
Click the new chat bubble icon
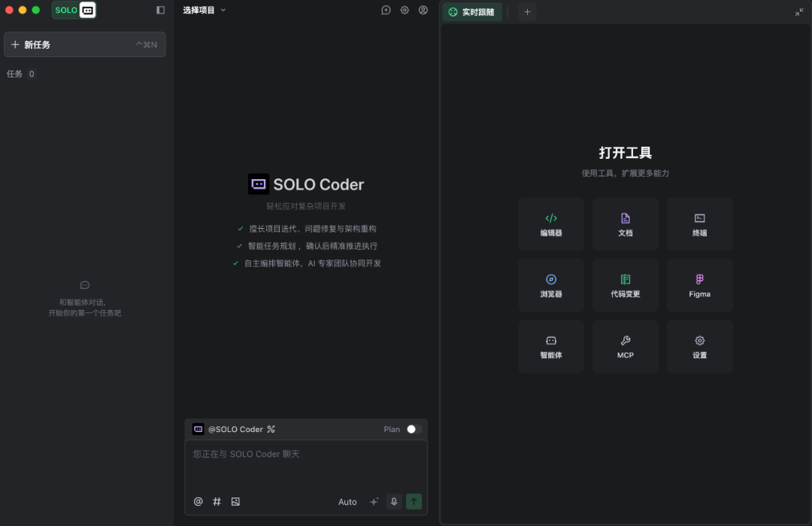click(386, 10)
